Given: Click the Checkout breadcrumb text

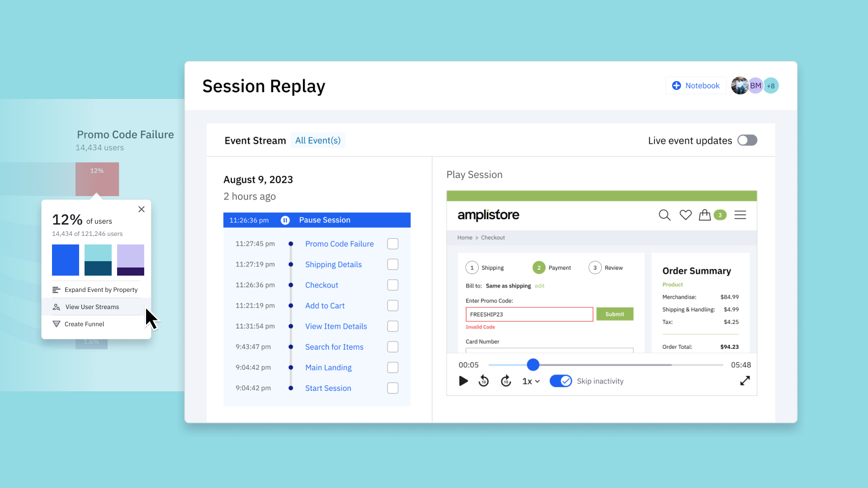Looking at the screenshot, I should pyautogui.click(x=493, y=238).
